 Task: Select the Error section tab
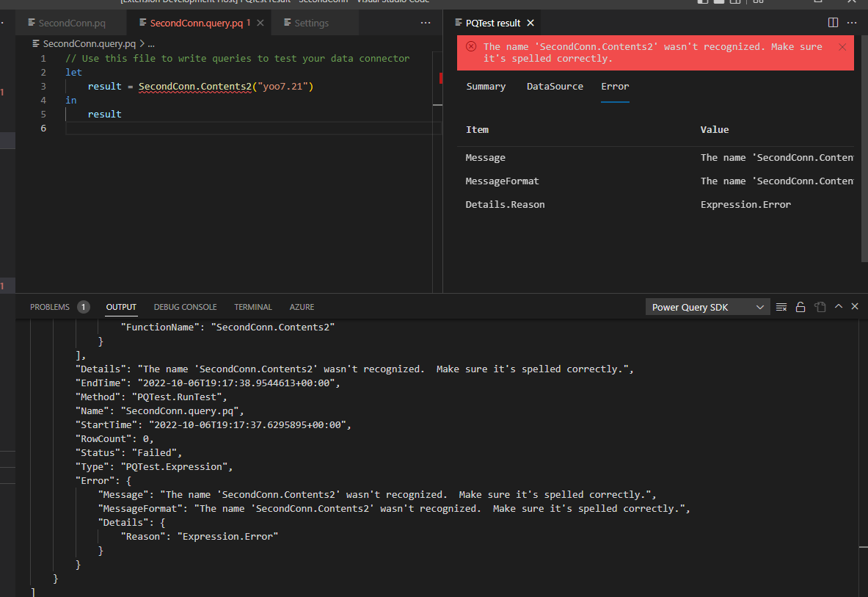tap(615, 87)
